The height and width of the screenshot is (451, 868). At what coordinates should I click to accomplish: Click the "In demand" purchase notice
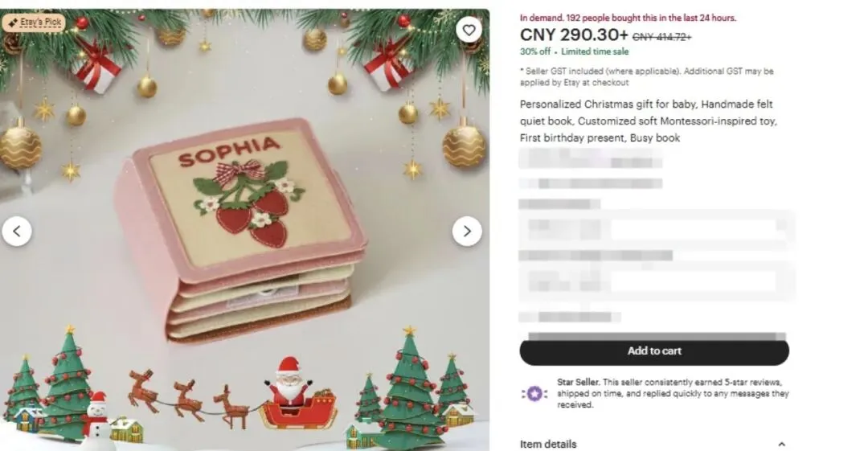[628, 18]
